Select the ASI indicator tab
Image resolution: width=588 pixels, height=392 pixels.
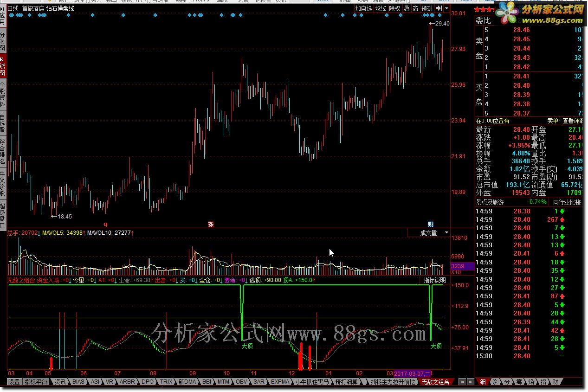(x=95, y=382)
